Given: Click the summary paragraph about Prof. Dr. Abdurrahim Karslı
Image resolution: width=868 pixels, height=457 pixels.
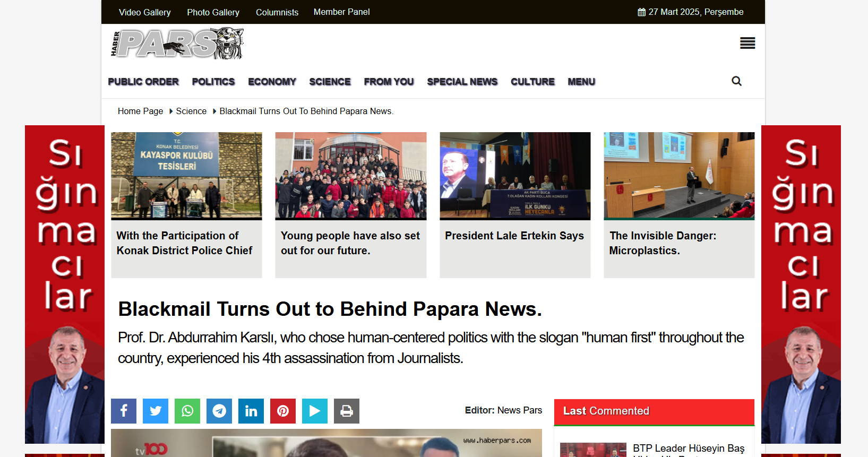Looking at the screenshot, I should click(x=431, y=348).
